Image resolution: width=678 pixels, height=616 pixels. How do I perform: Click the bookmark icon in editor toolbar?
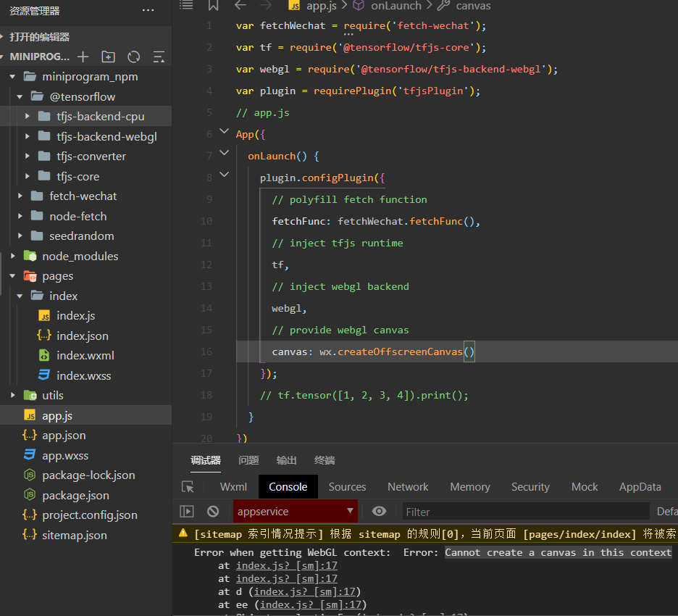pos(213,5)
